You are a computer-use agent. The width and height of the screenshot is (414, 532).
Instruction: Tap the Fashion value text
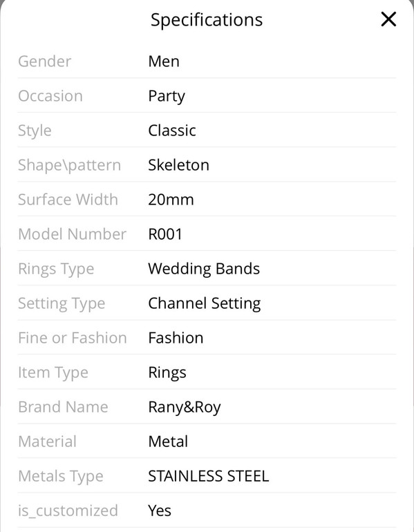176,338
